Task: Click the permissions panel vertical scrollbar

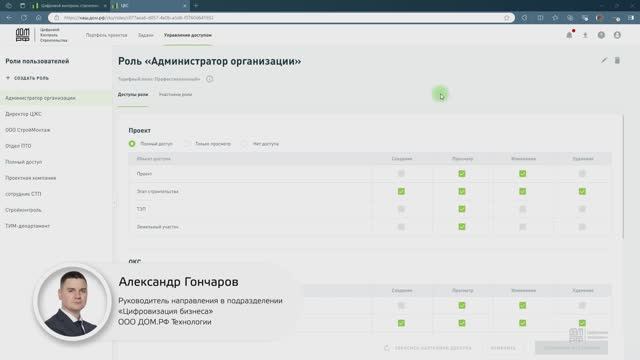Action: pyautogui.click(x=623, y=178)
